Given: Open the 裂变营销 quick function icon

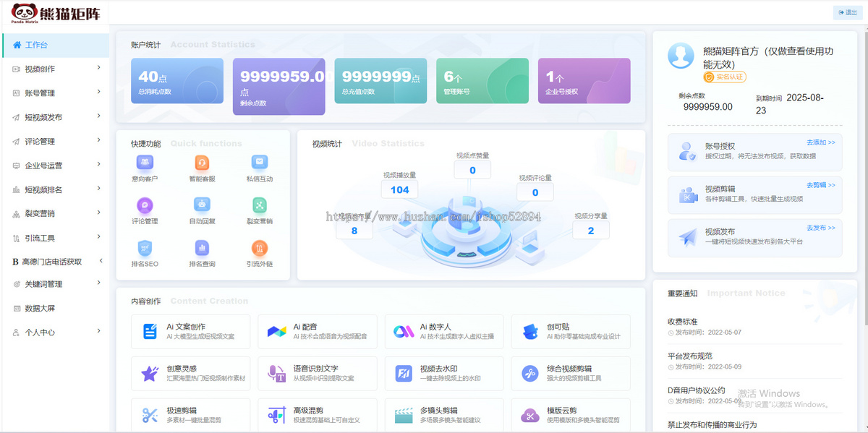Looking at the screenshot, I should click(260, 205).
